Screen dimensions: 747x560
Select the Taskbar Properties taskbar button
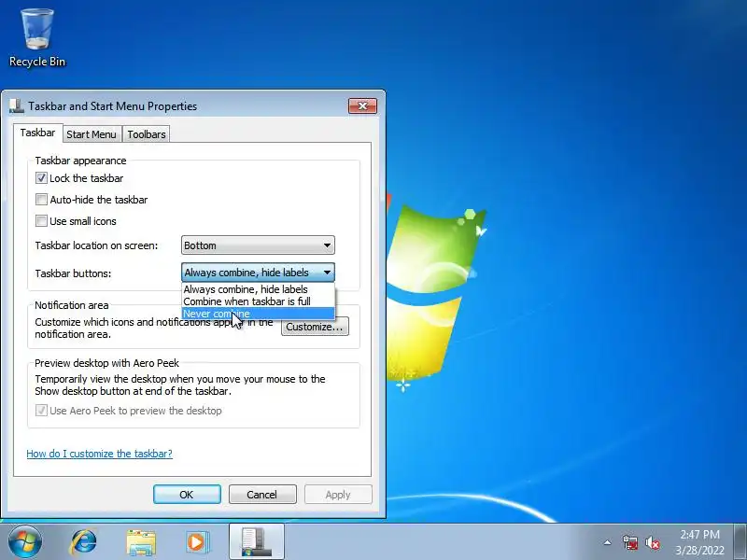(x=256, y=542)
